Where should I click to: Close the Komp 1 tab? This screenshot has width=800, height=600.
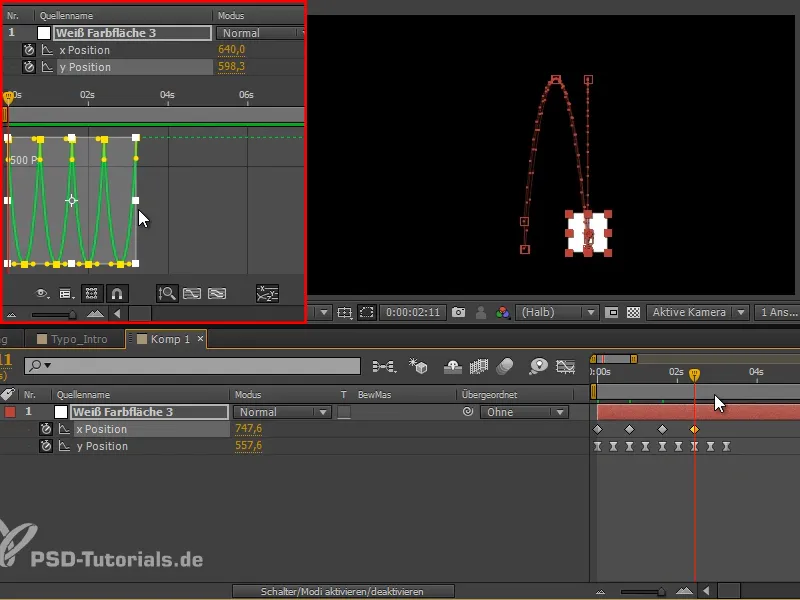pos(201,338)
